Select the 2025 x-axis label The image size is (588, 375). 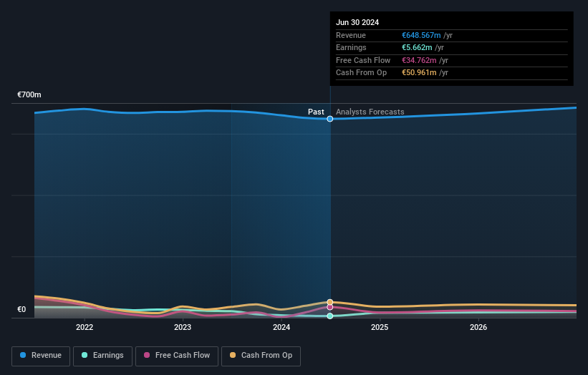click(380, 327)
